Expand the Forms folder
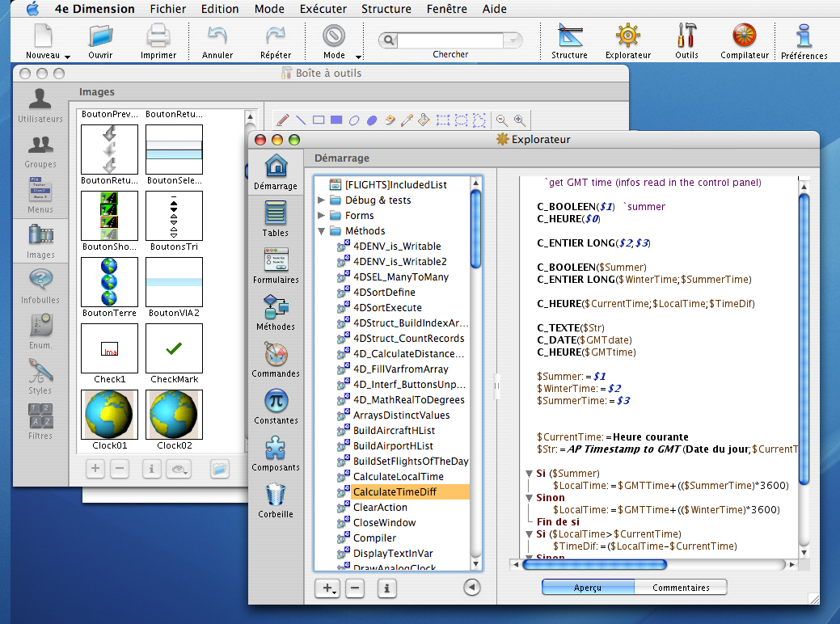The image size is (840, 624). point(321,215)
